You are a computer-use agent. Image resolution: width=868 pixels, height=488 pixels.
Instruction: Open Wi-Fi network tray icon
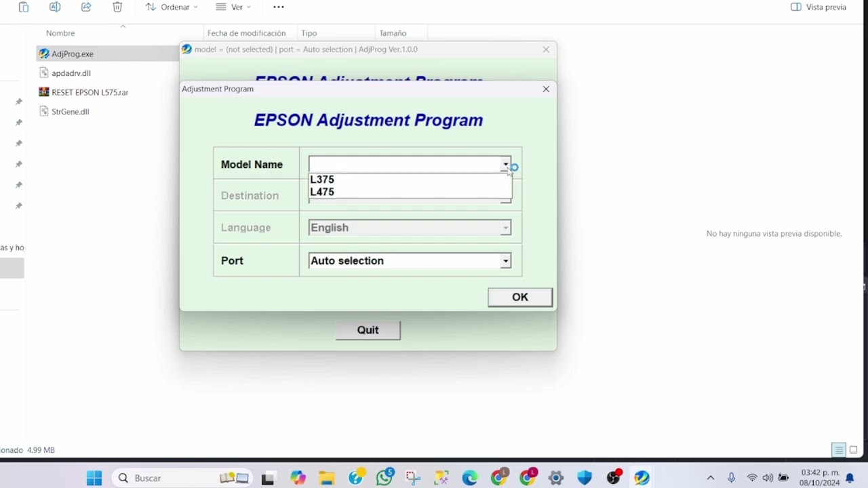coord(752,478)
